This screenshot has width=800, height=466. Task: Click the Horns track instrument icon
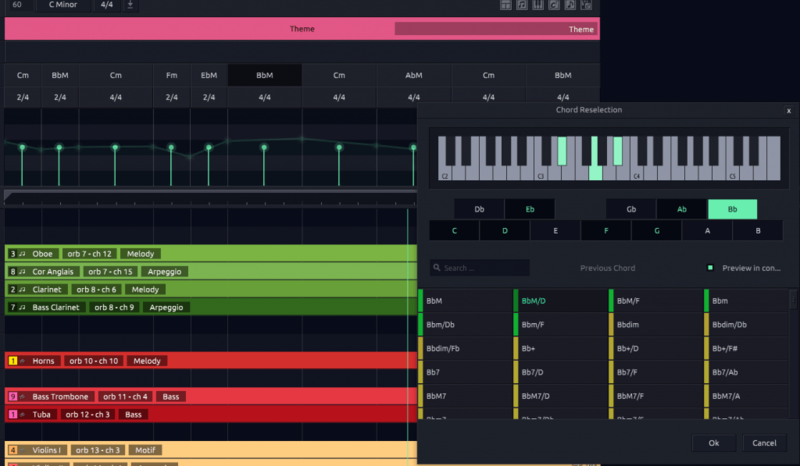(x=22, y=360)
